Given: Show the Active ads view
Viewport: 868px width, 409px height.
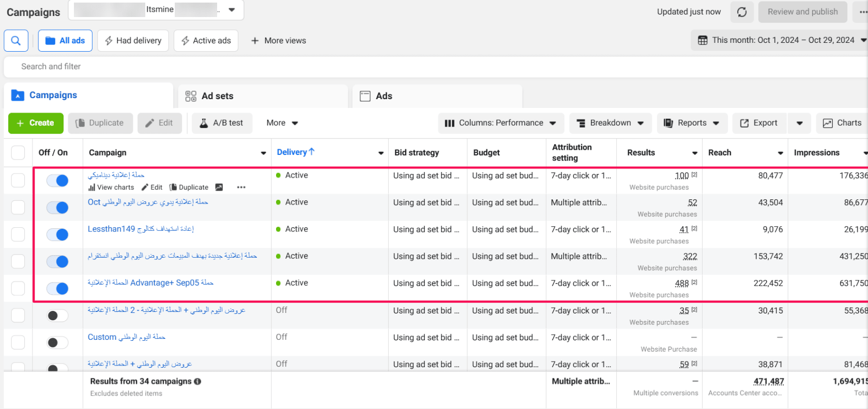Looking at the screenshot, I should point(206,40).
